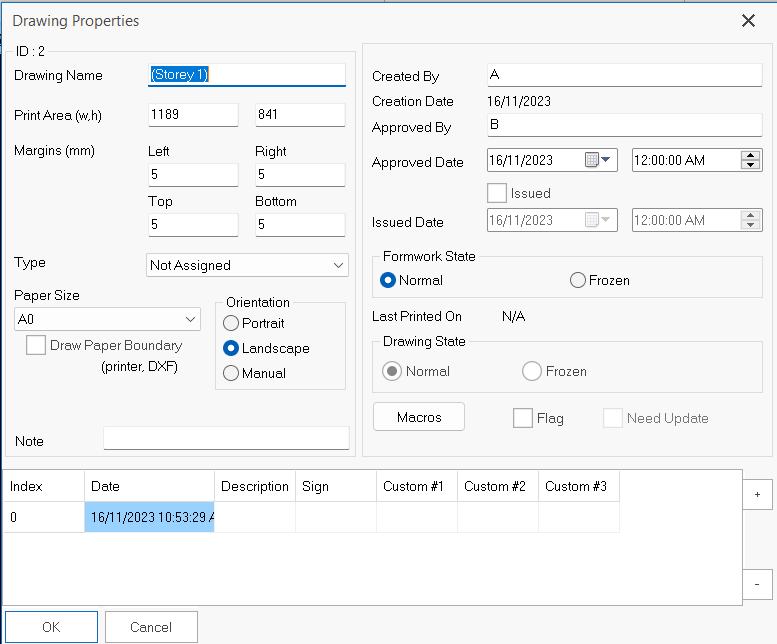
Task: Select Manual orientation
Action: pos(231,373)
